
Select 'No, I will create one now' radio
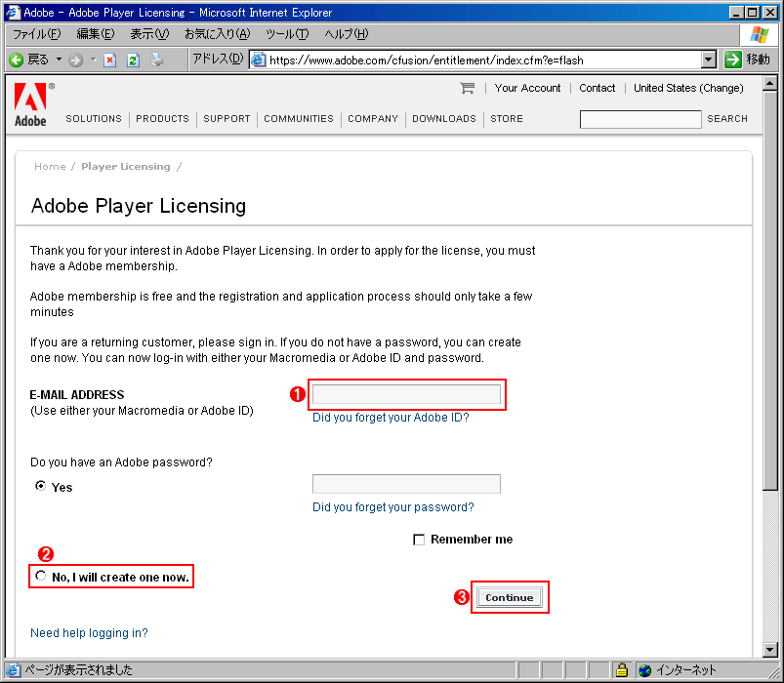[x=40, y=576]
